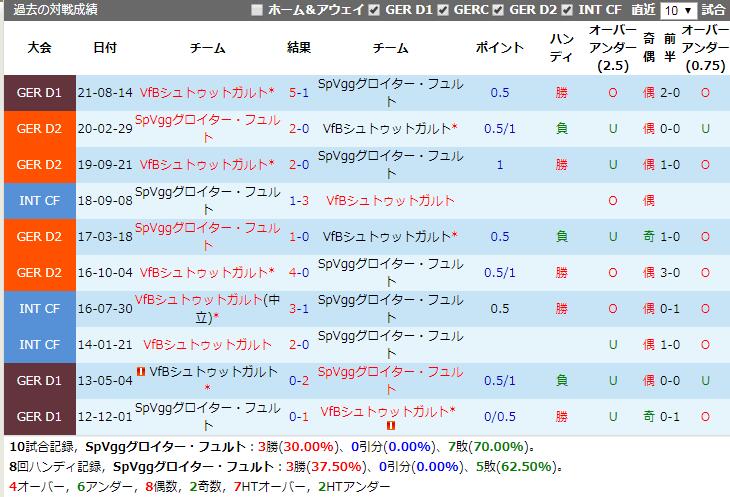Enable the ホーム&アウェイ checkbox
This screenshot has width=730, height=497.
pyautogui.click(x=257, y=10)
